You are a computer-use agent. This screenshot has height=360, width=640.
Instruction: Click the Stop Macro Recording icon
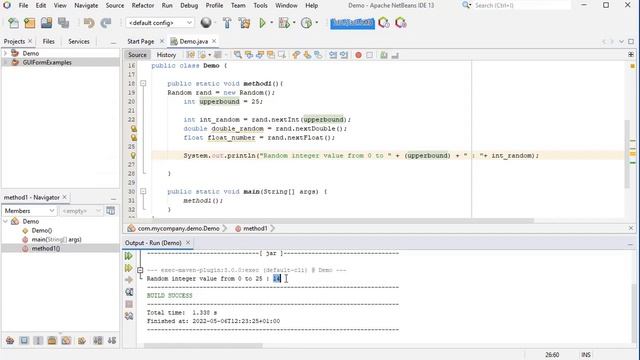pyautogui.click(x=369, y=55)
